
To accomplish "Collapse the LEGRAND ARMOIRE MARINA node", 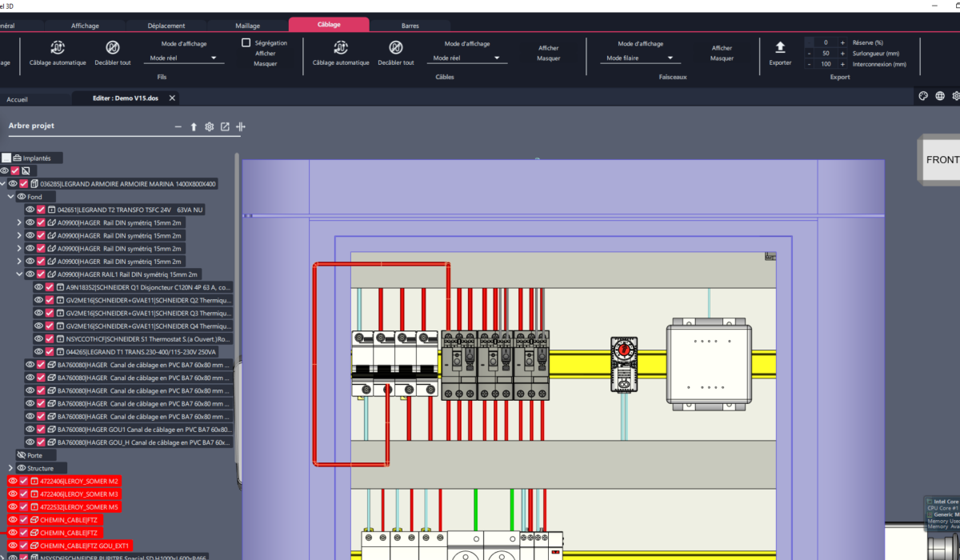I will (3, 184).
